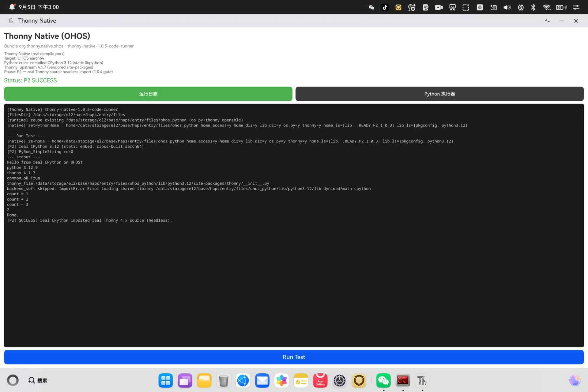Open the launcher circle button in the dock
This screenshot has height=392, width=588.
(x=13, y=380)
